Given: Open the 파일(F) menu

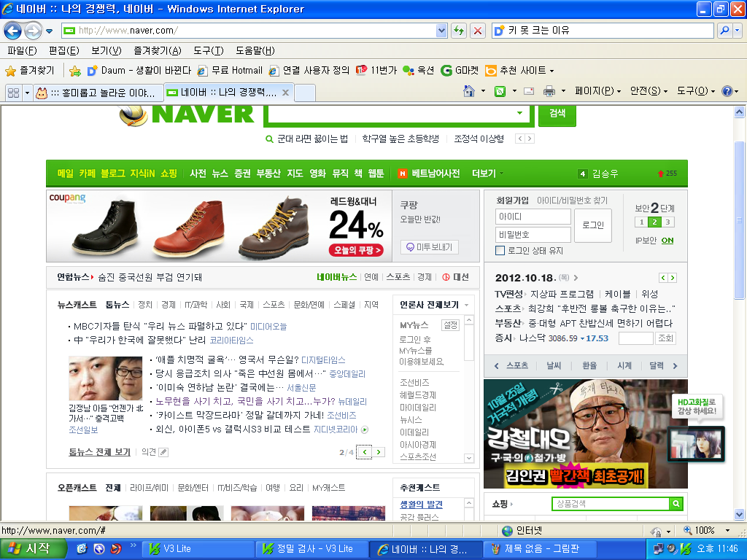Looking at the screenshot, I should (22, 50).
